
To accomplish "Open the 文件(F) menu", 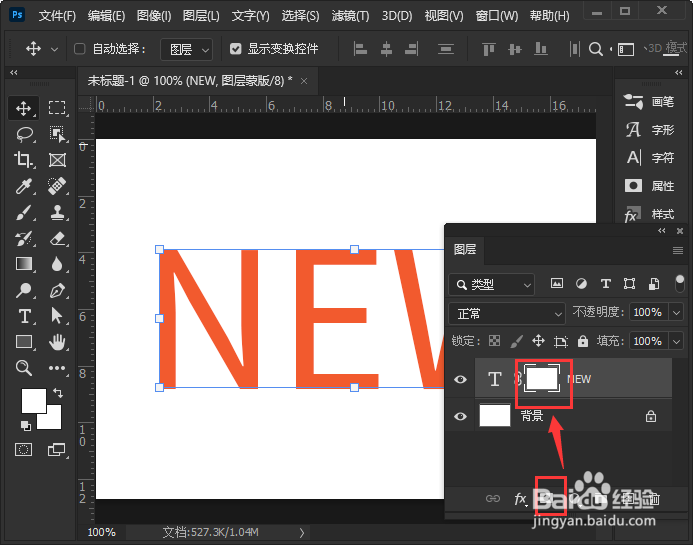I will (x=57, y=16).
